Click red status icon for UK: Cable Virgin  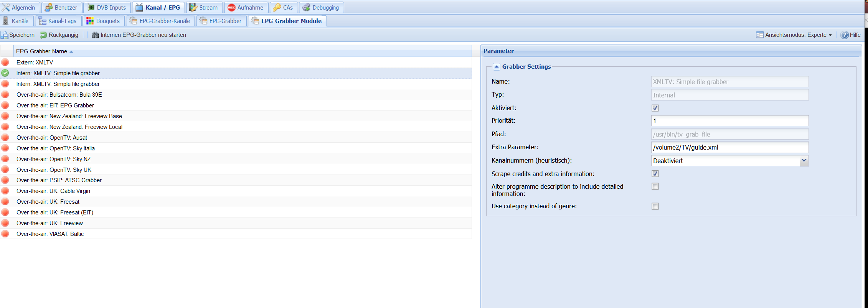[5, 191]
